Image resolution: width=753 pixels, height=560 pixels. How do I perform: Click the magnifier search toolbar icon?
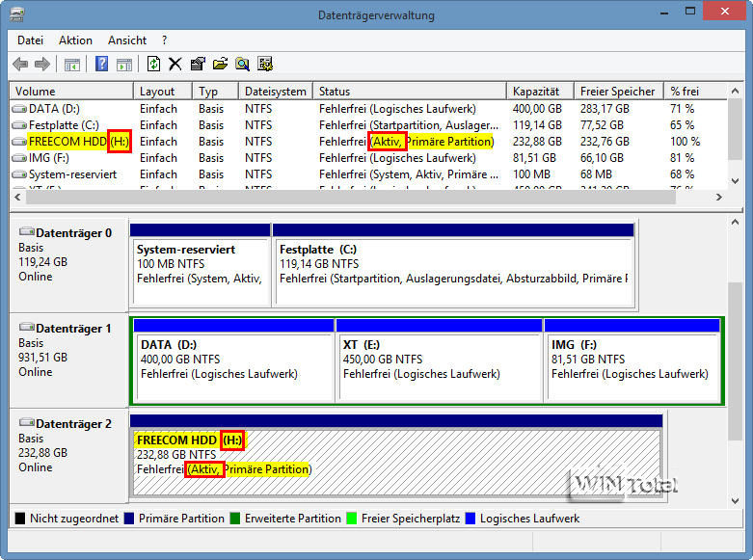[x=242, y=65]
